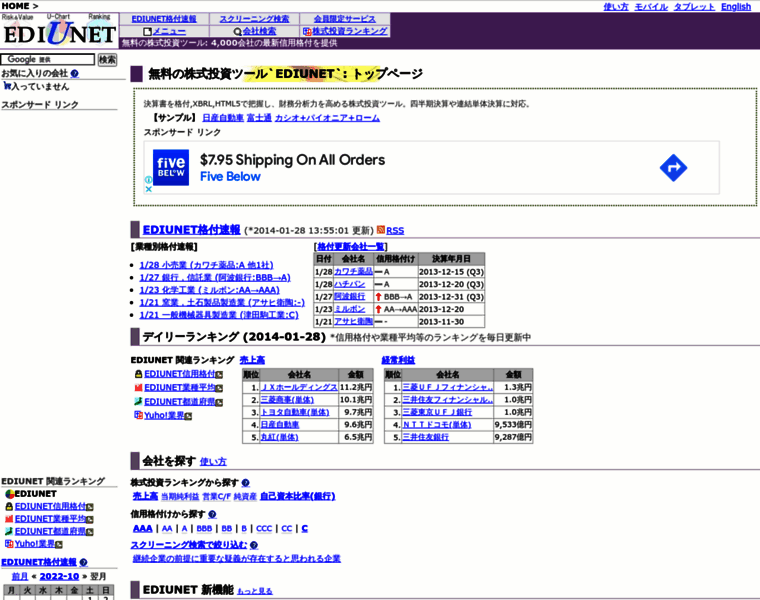
Task: Open カワチ薬品 in the rating table
Action: [353, 271]
